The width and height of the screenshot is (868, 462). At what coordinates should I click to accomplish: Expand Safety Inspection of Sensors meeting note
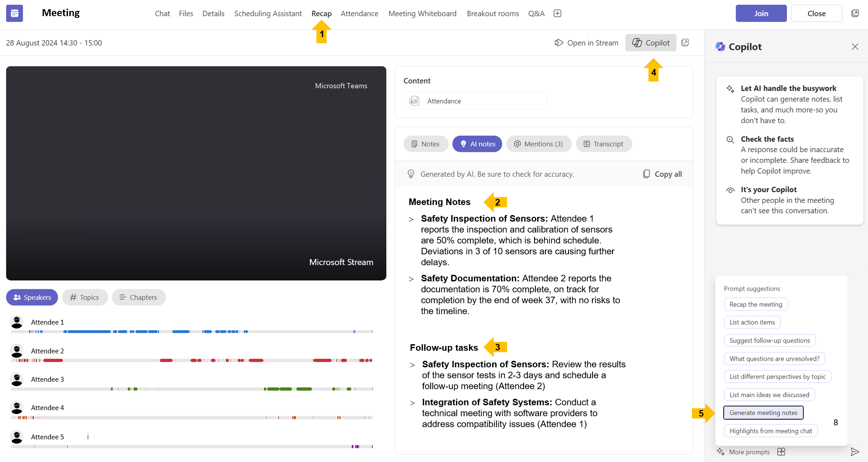coord(411,219)
